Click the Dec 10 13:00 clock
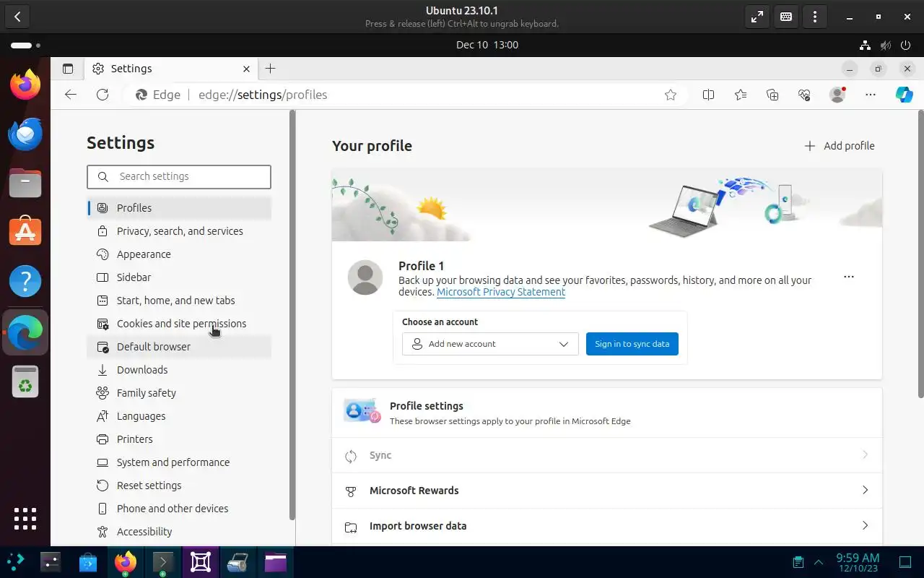Image resolution: width=924 pixels, height=578 pixels. pyautogui.click(x=487, y=45)
